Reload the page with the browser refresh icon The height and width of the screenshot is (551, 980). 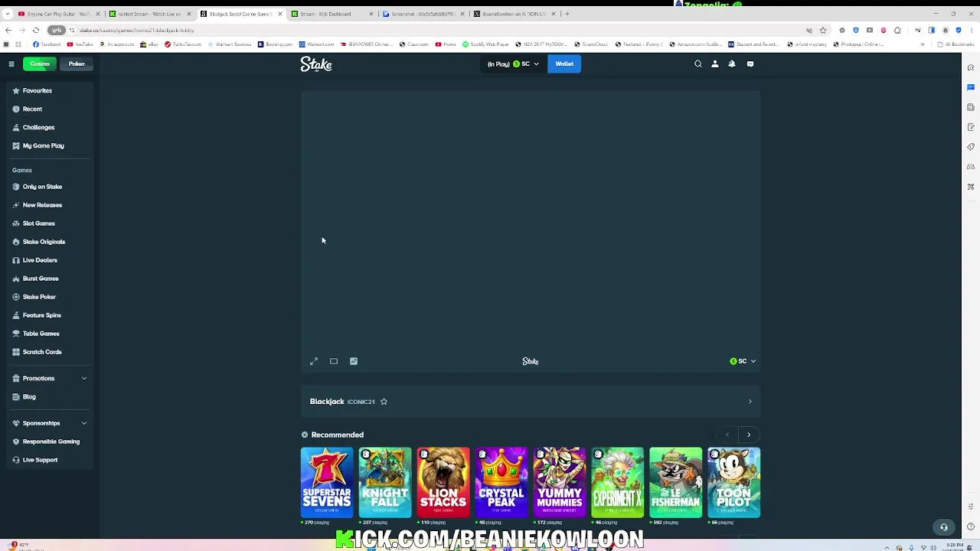pyautogui.click(x=35, y=31)
